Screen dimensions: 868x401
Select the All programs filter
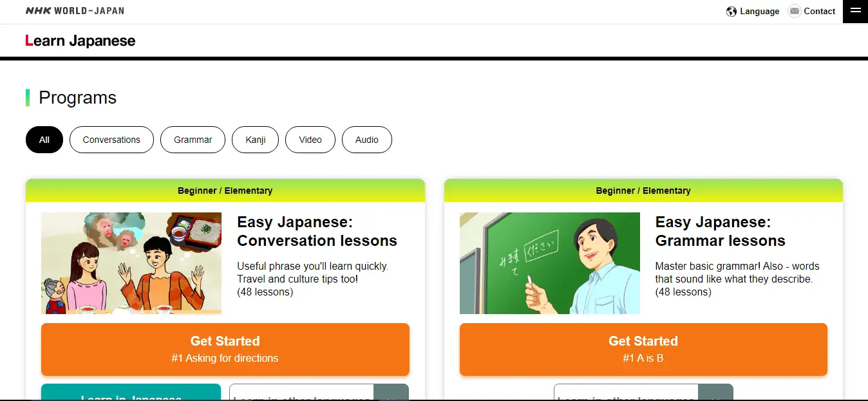(44, 140)
